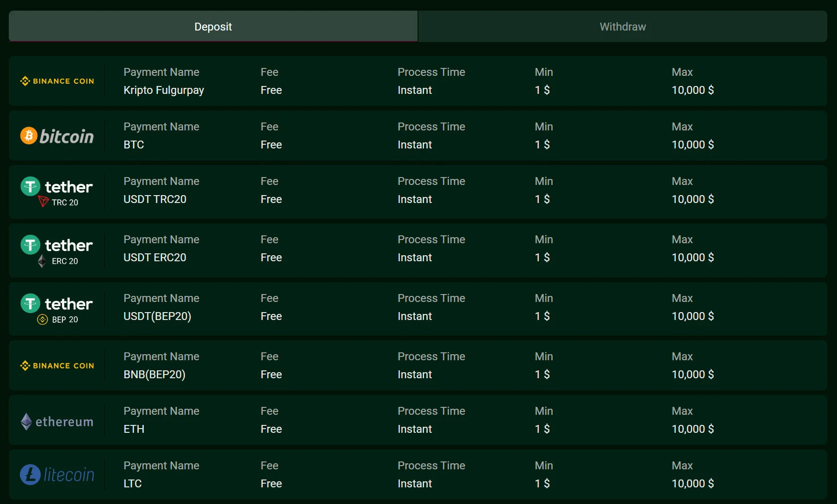Choose the LTC payment name
The height and width of the screenshot is (504, 837).
[x=133, y=484]
